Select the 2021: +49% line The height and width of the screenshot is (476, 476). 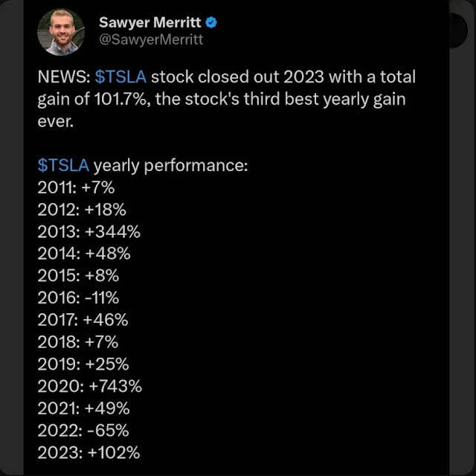pyautogui.click(x=83, y=408)
